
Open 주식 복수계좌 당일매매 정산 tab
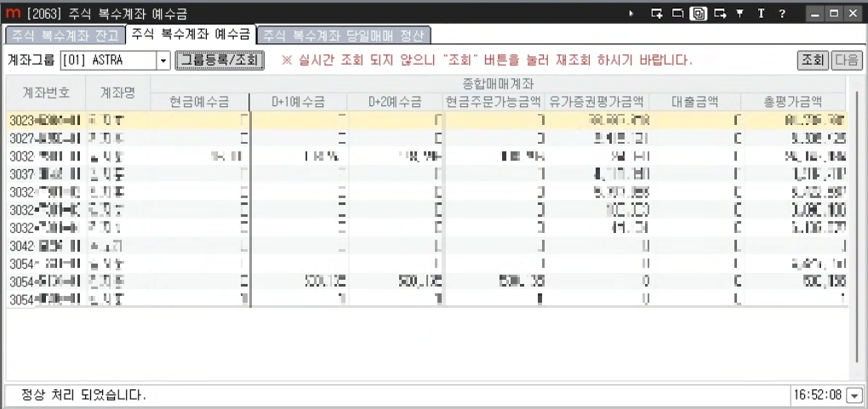344,36
